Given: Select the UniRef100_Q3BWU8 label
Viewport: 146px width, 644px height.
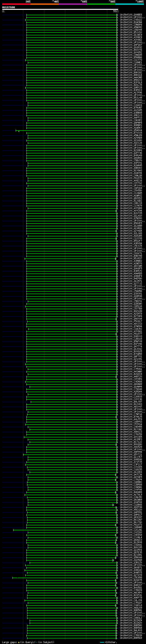Looking at the screenshot, I should click(131, 113).
